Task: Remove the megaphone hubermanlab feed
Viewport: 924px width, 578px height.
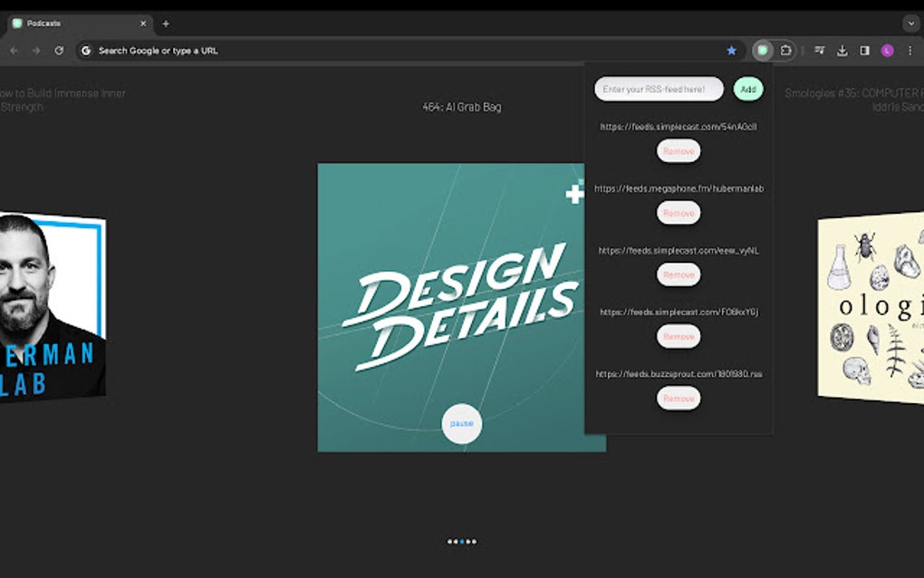Action: tap(679, 213)
